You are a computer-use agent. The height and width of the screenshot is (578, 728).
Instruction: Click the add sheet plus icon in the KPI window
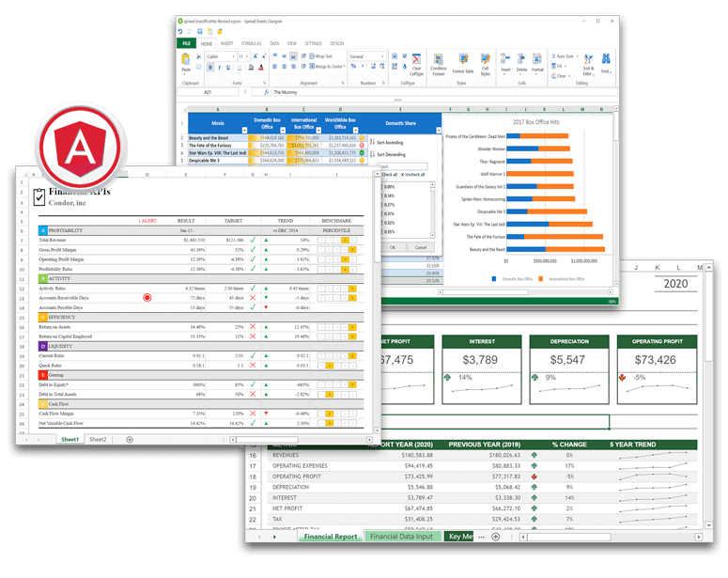[x=130, y=439]
